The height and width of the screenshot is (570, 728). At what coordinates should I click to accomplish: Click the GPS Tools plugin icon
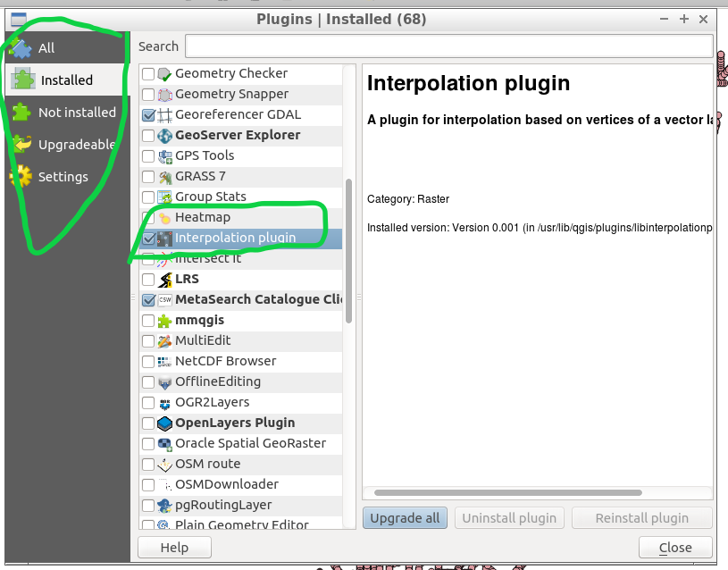click(x=164, y=156)
